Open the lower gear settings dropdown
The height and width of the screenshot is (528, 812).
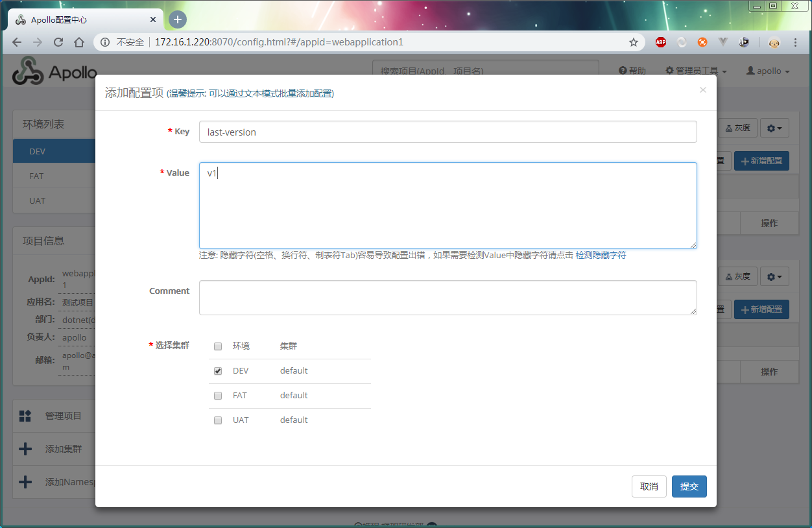(774, 277)
